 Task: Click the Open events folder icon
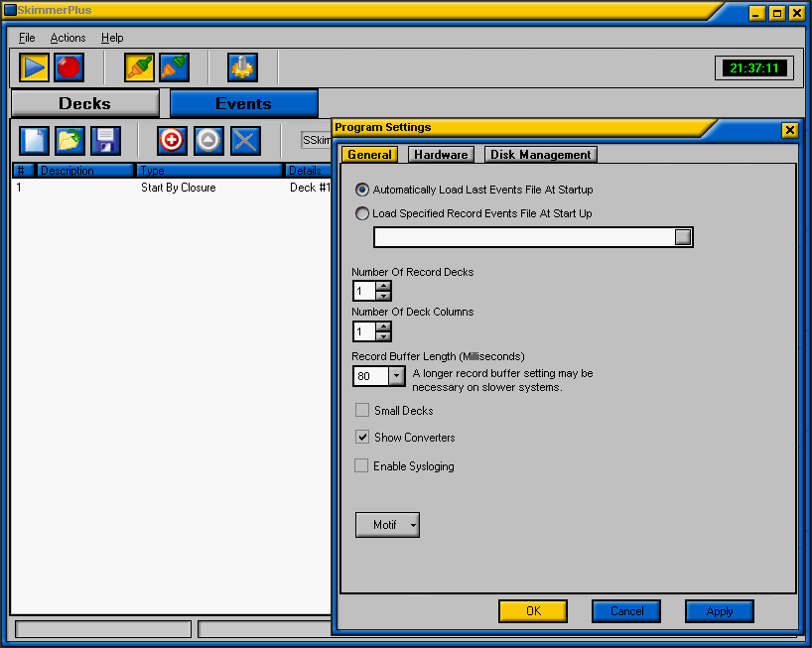[69, 140]
